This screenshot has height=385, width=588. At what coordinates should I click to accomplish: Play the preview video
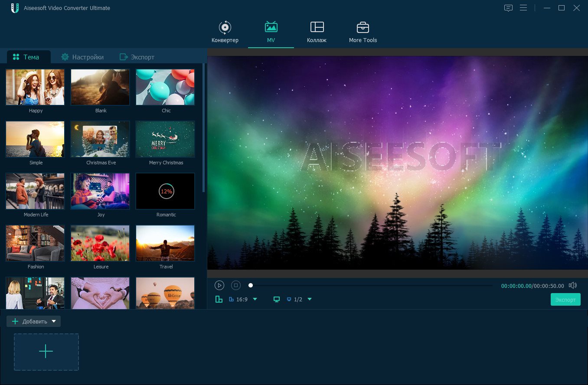219,285
